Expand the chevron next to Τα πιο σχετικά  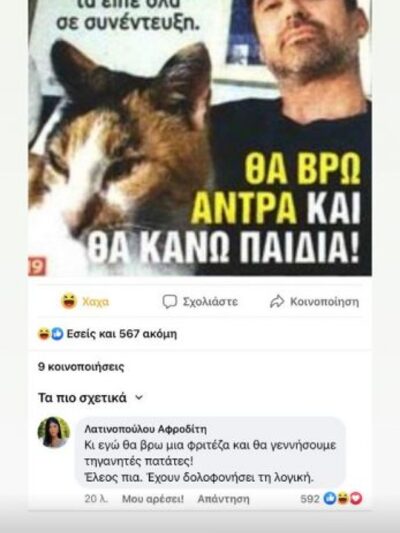coord(139,397)
